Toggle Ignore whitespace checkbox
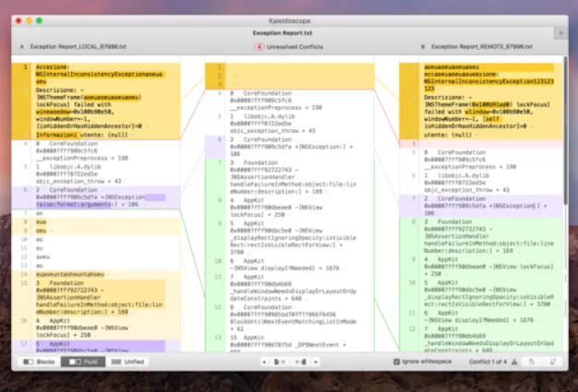Image resolution: width=578 pixels, height=392 pixels. tap(397, 362)
